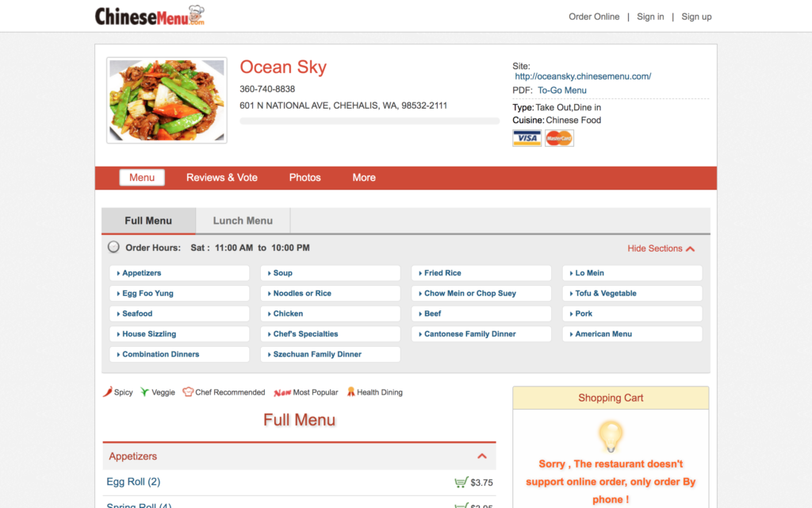Click the ChineseMenu.com logo
Screen dimensions: 812x508
(150, 16)
